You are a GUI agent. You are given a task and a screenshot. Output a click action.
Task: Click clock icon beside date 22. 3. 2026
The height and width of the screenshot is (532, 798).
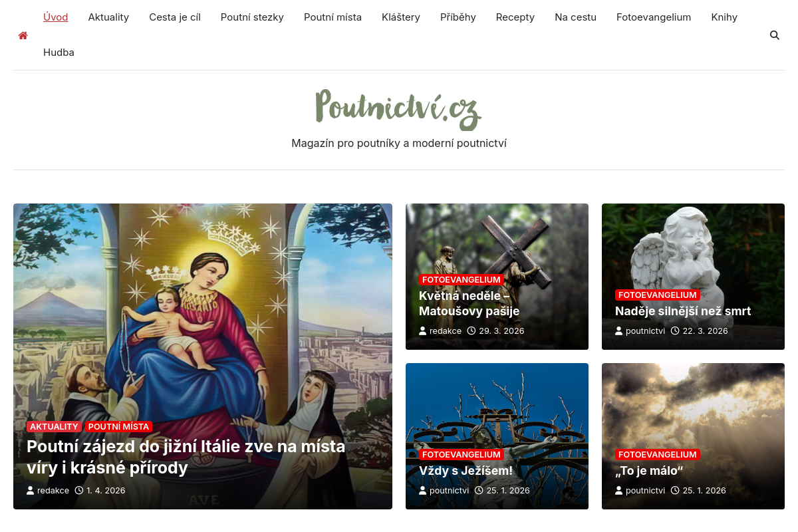[675, 331]
